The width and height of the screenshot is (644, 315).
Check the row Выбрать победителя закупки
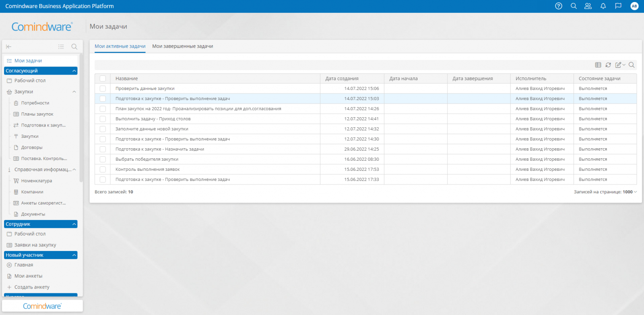[103, 159]
